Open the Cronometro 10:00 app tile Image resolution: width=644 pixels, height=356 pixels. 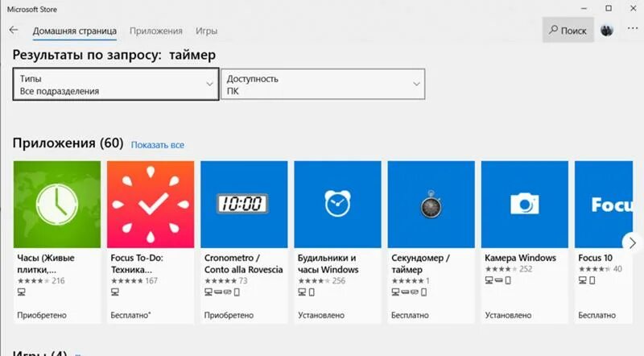[x=244, y=205]
